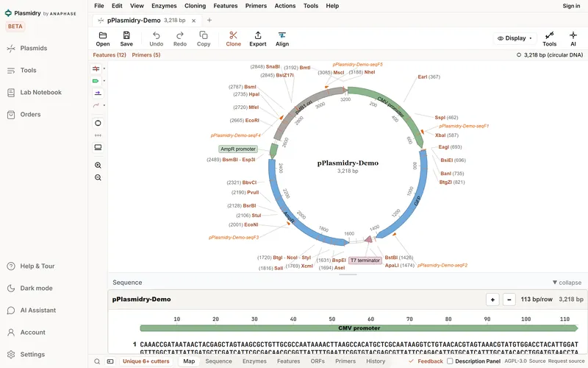The width and height of the screenshot is (588, 368).
Task: Click the search magnifier icon in bottom bar
Action: pos(97,361)
